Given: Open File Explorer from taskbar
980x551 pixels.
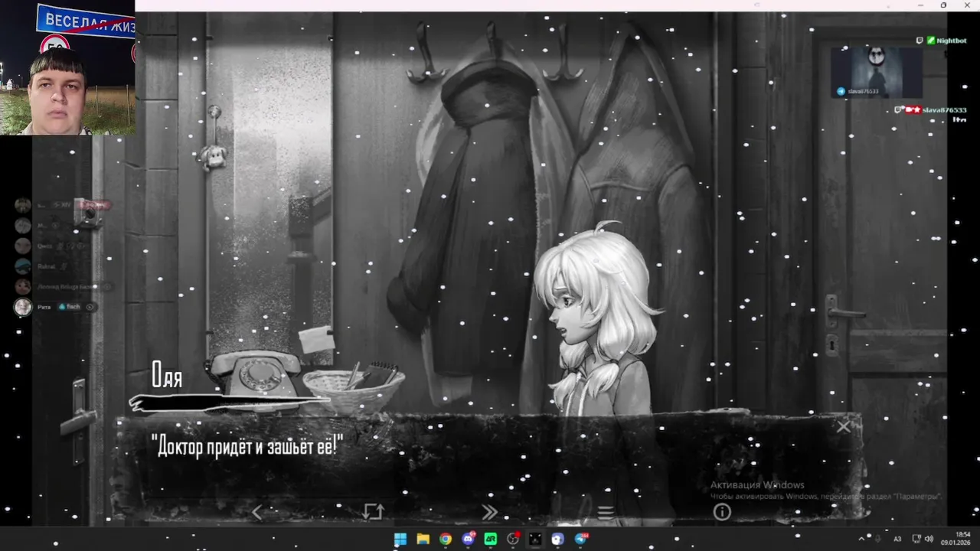Looking at the screenshot, I should coord(423,539).
